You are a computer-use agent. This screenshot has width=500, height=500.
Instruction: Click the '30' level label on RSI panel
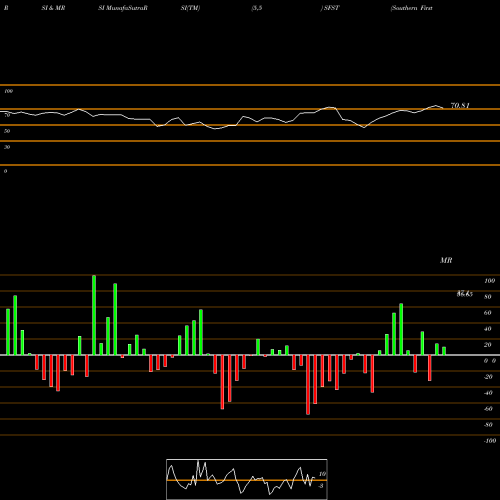point(7,147)
